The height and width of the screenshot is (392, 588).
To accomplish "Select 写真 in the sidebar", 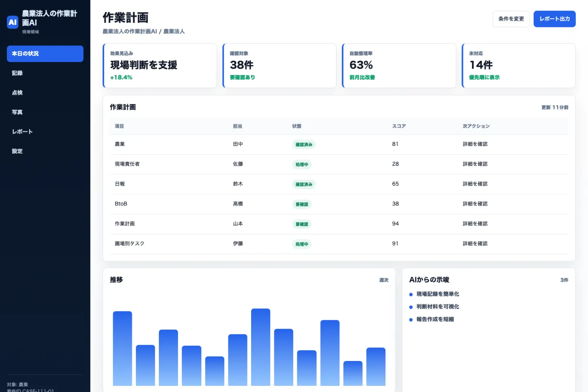I will 45,112.
